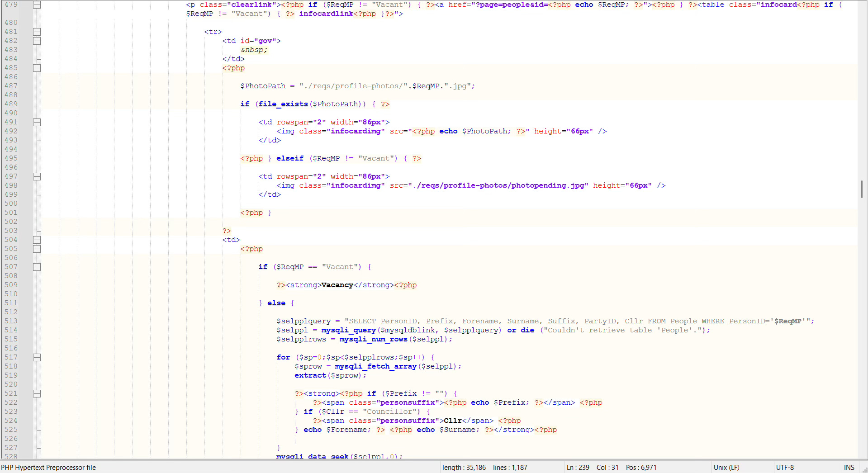The height and width of the screenshot is (473, 868).
Task: Collapse the fold marker at line 497
Action: [x=37, y=176]
